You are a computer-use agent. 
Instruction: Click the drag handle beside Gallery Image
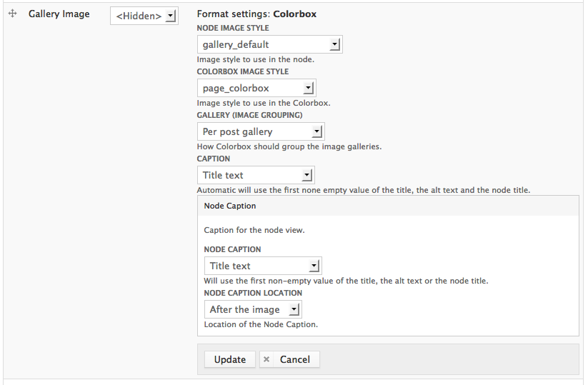coord(12,14)
